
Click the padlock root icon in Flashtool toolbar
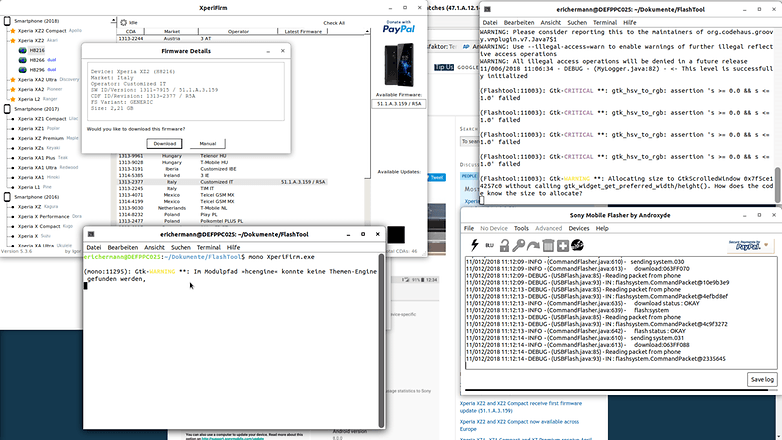504,245
